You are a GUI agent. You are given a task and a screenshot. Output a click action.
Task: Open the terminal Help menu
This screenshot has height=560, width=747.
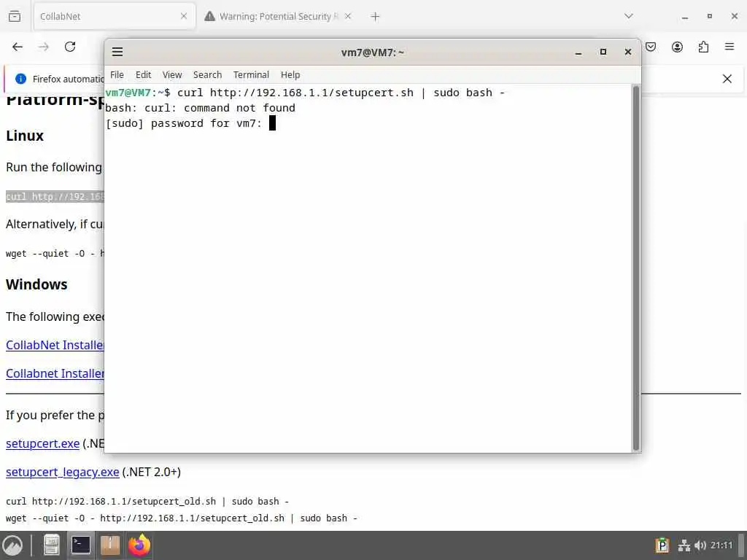coord(290,75)
